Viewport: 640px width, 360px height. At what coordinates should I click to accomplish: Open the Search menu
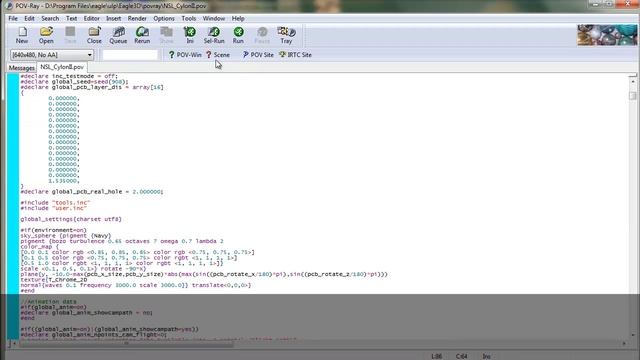point(50,18)
